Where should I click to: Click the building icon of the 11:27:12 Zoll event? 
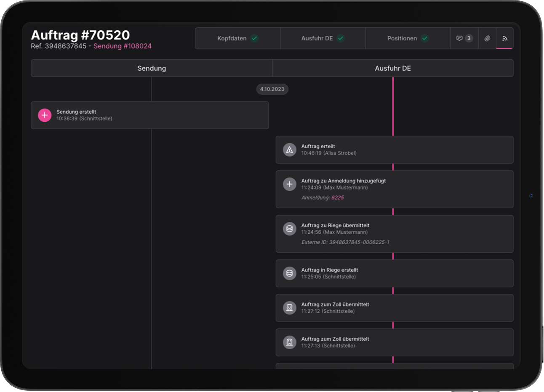290,308
